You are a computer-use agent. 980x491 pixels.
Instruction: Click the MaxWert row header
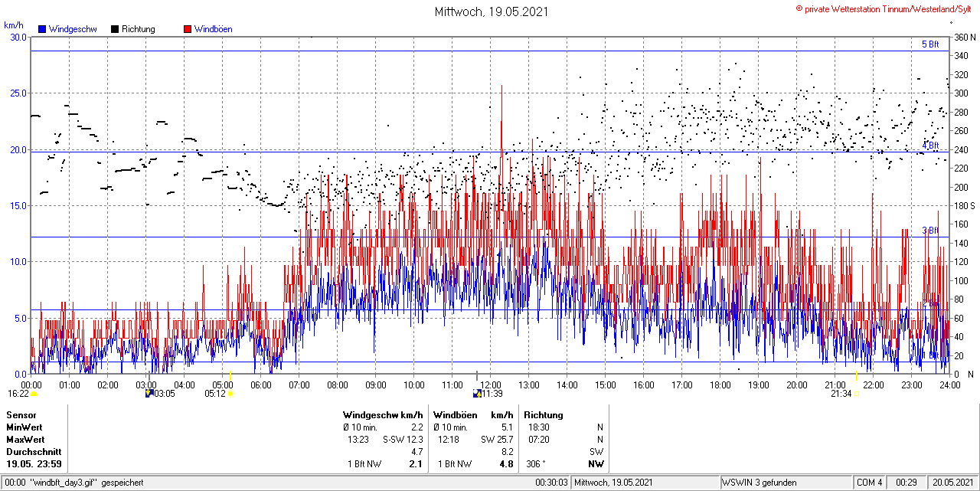(25, 440)
